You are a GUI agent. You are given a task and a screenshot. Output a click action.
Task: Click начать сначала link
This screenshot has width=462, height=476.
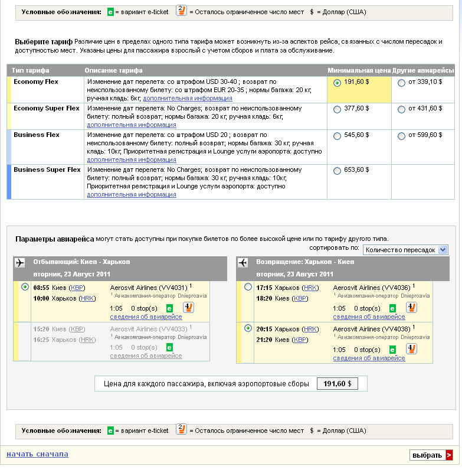pos(37,454)
